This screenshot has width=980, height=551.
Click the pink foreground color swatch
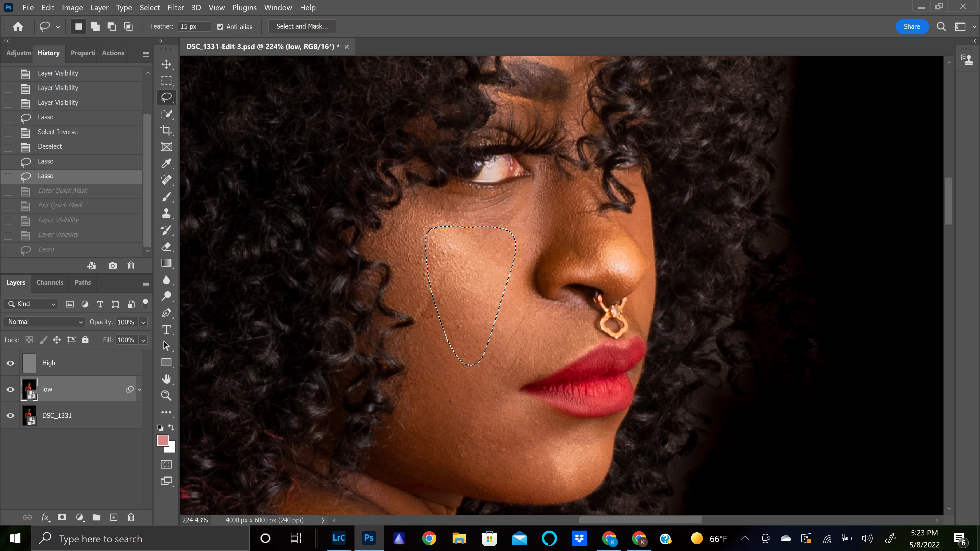(163, 440)
